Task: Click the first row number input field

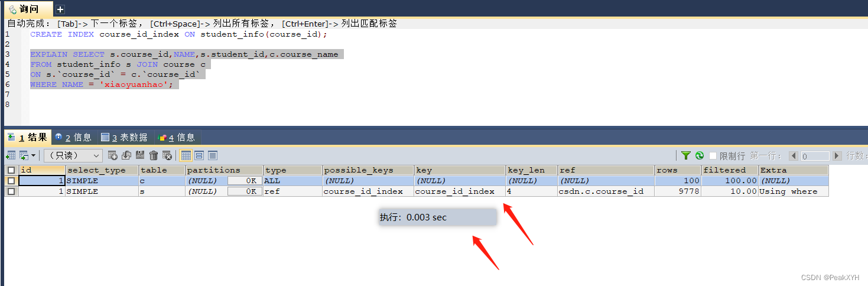Action: click(x=815, y=156)
